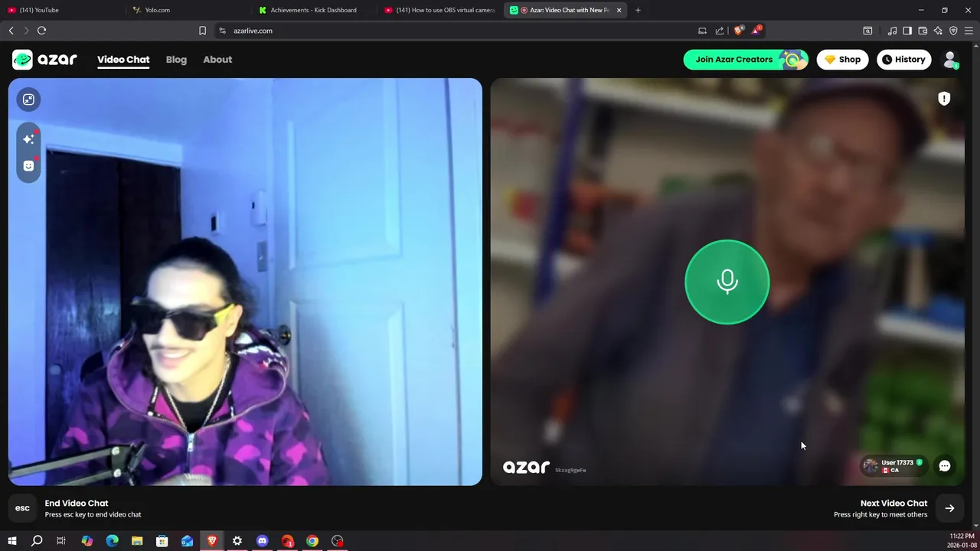Click the right arrow for next chat
Screen dimensions: 980x551
[x=949, y=508]
